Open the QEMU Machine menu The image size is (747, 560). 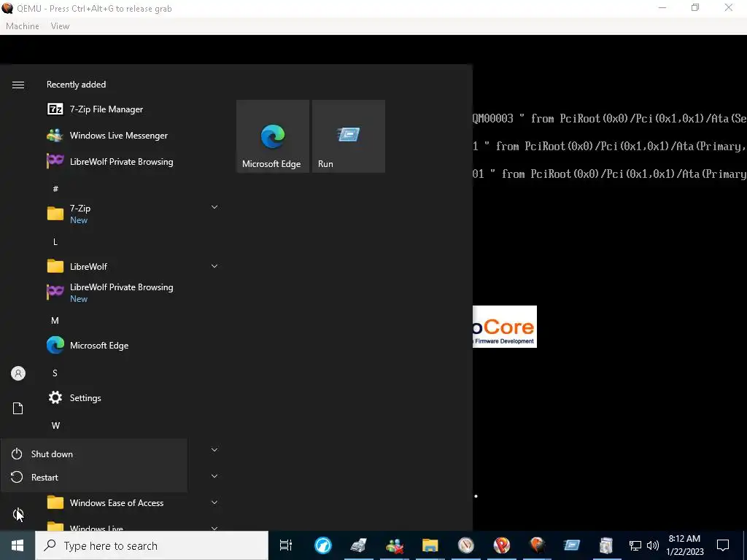(x=23, y=26)
